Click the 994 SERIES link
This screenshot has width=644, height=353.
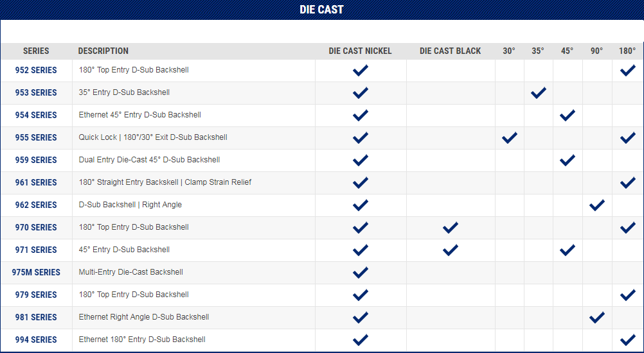(36, 340)
